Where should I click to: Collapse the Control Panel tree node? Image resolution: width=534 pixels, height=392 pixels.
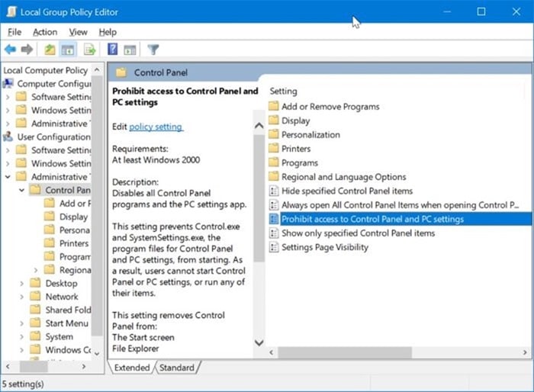point(22,190)
